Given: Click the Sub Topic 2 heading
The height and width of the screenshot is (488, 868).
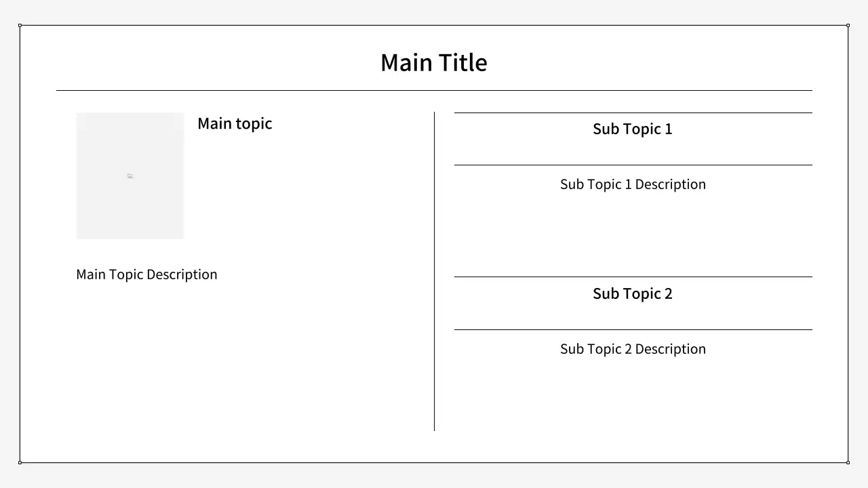Looking at the screenshot, I should (x=632, y=293).
